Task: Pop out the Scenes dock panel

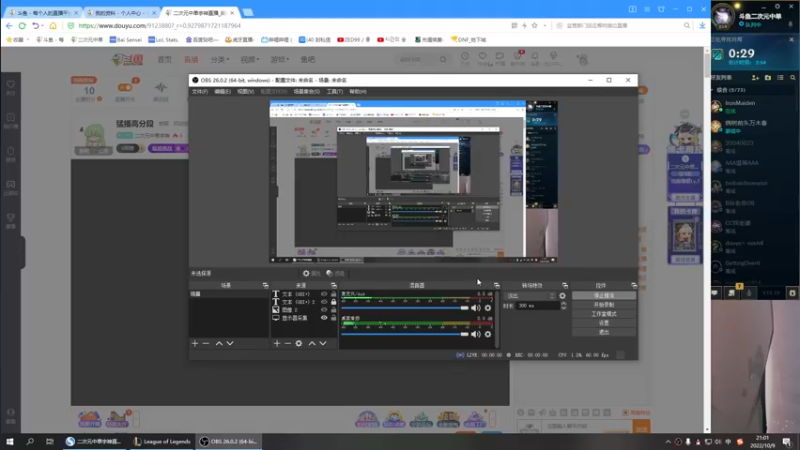Action: [x=265, y=285]
